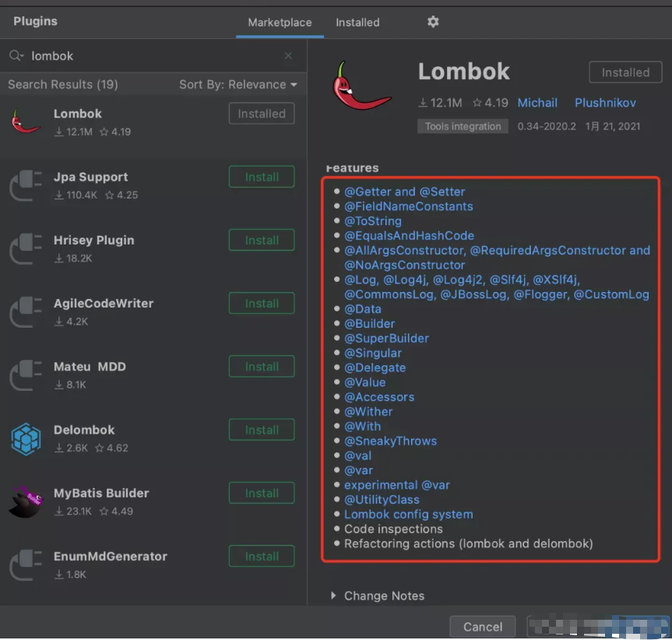Image resolution: width=672 pixels, height=640 pixels.
Task: Click the search magnifier icon
Action: (x=16, y=56)
